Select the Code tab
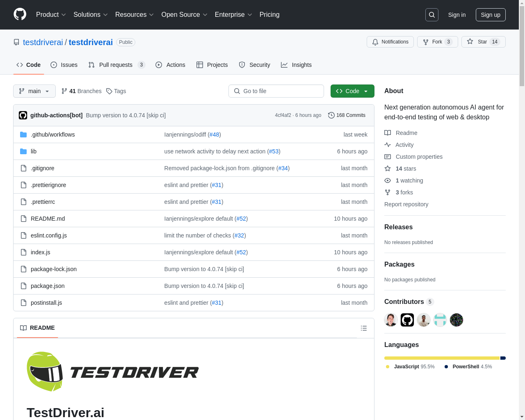Viewport: 525px width, 420px height. 29,65
